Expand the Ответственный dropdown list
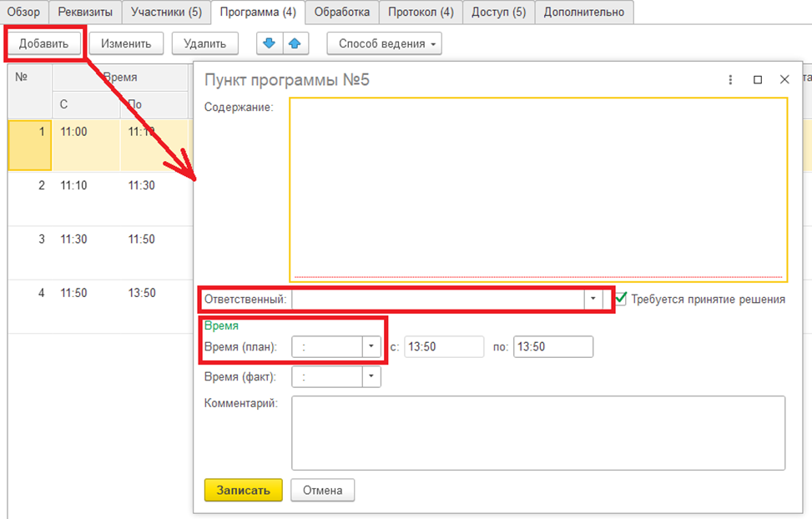The height and width of the screenshot is (519, 812). [593, 299]
